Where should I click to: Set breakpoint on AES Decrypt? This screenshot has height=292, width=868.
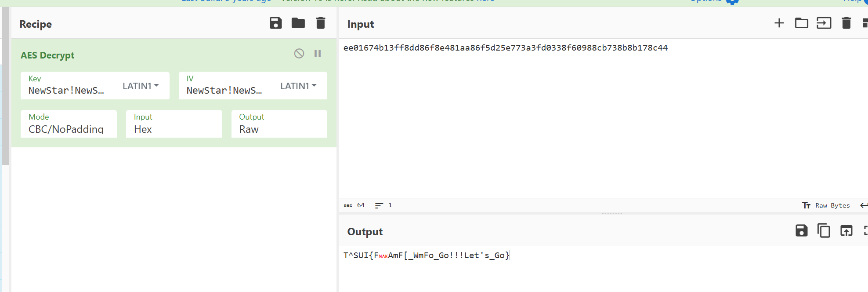(x=318, y=54)
